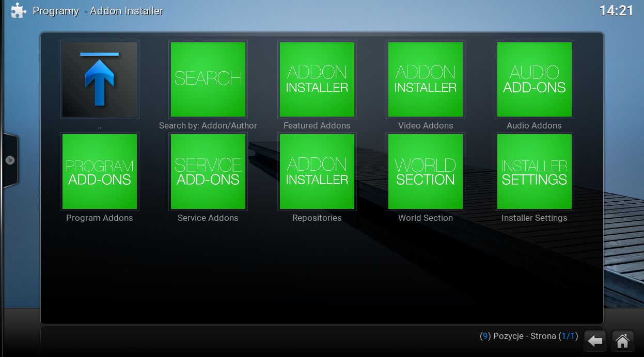The width and height of the screenshot is (644, 357).
Task: Click the puzzle piece Programy icon
Action: [19, 11]
